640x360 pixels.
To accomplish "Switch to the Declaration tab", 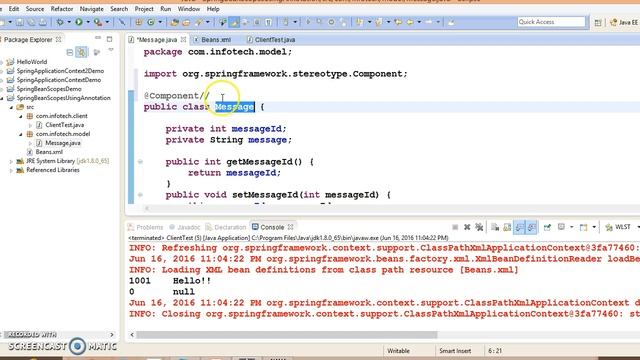I will coord(226,227).
